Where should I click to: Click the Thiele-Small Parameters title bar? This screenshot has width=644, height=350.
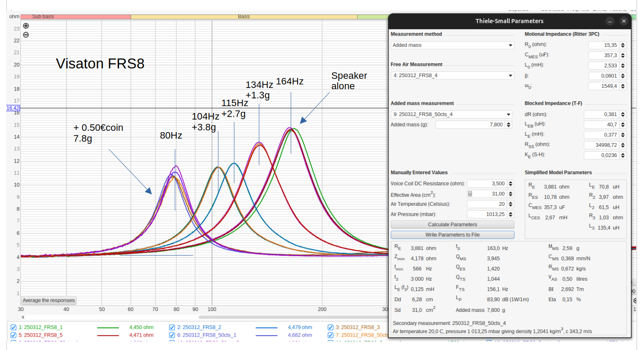[509, 21]
